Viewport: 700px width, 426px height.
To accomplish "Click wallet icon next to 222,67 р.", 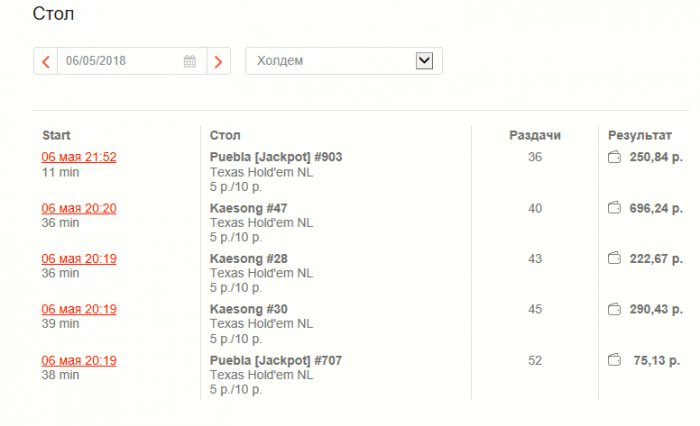I will [614, 259].
